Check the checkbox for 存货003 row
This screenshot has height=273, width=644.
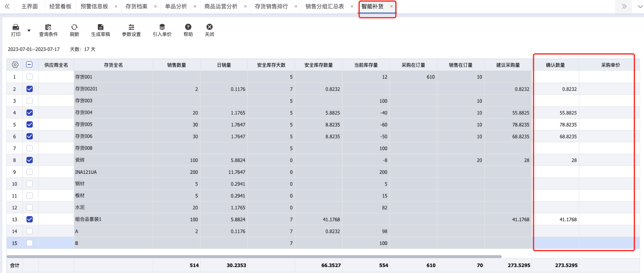(30, 101)
